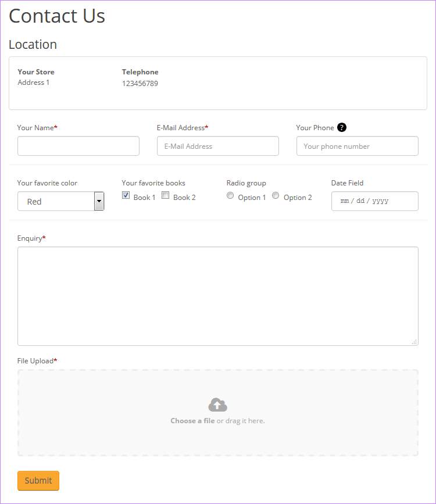436x504 pixels.
Task: Check the Book 1 checkbox
Action: (126, 195)
